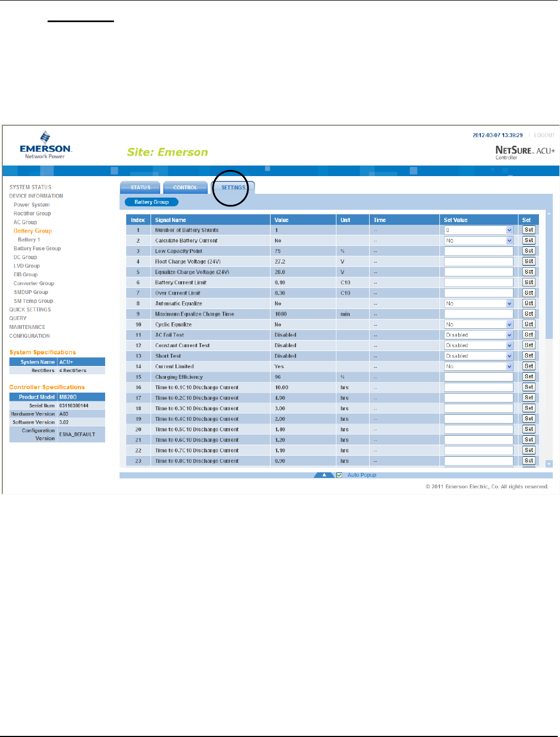Click the Emerson Network Power logo
Screen dimensions: 560x737
[x=45, y=145]
